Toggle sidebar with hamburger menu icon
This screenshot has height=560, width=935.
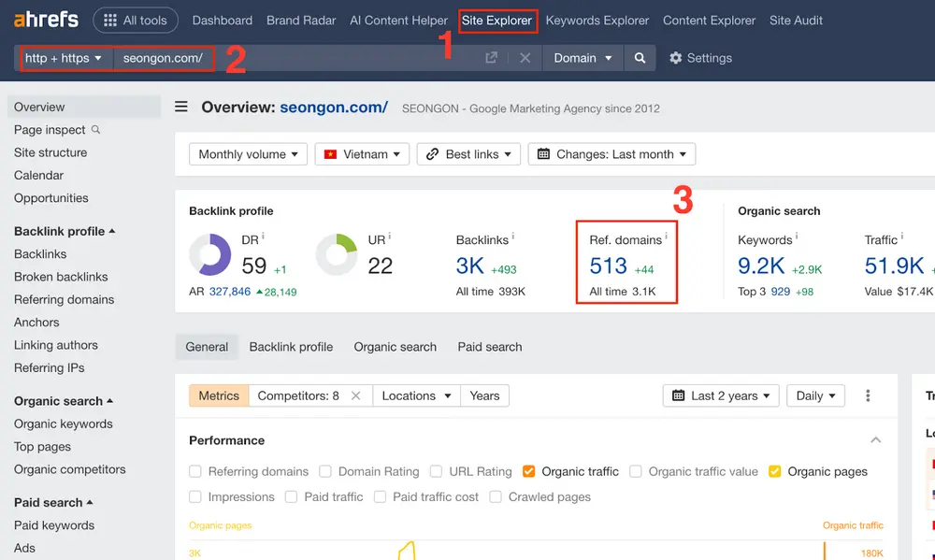coord(181,107)
